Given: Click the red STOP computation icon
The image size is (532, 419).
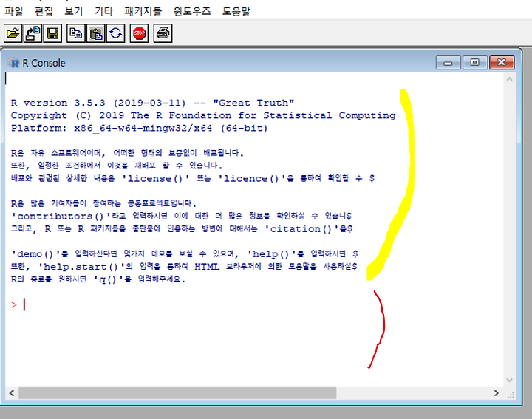Looking at the screenshot, I should point(139,33).
